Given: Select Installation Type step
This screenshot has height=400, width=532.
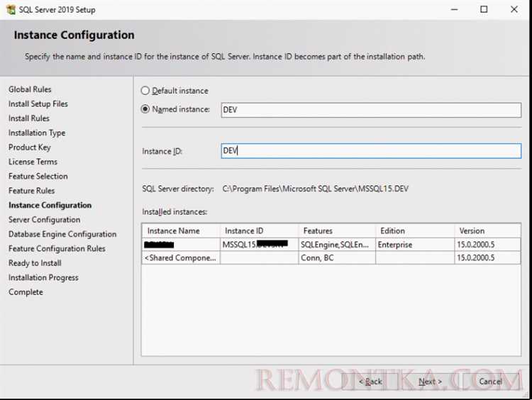Looking at the screenshot, I should click(37, 133).
